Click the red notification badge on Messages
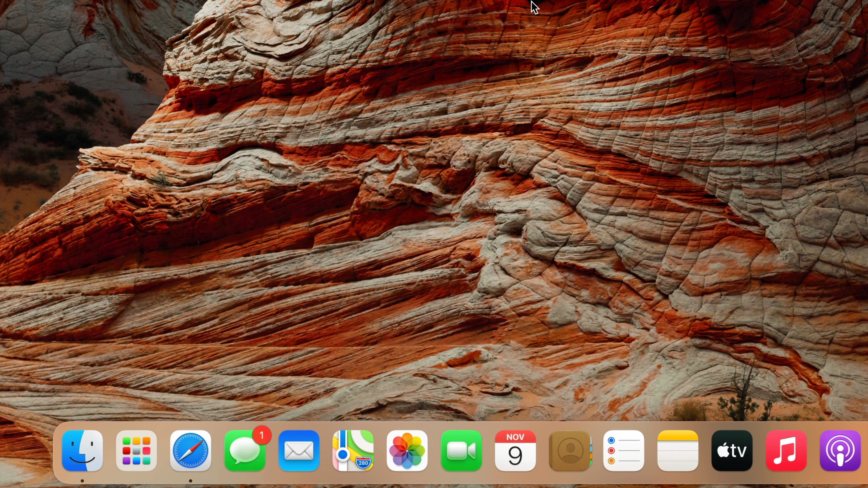This screenshot has width=868, height=488. [262, 435]
